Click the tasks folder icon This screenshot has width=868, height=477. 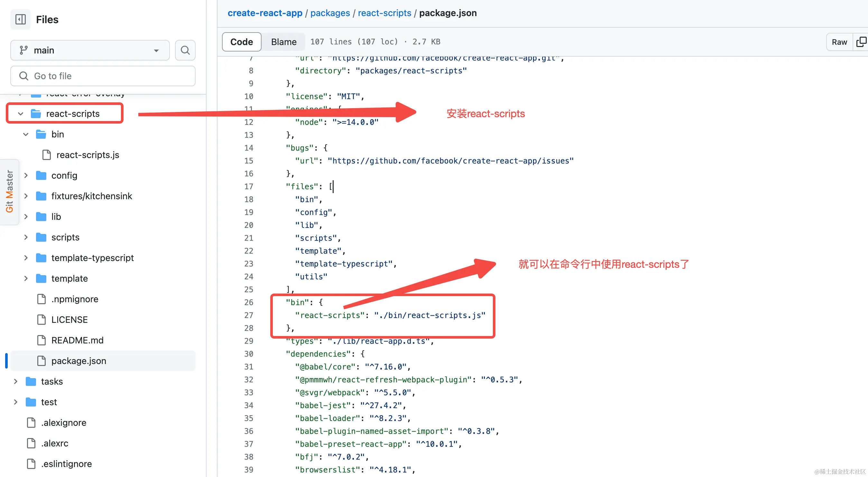point(31,381)
